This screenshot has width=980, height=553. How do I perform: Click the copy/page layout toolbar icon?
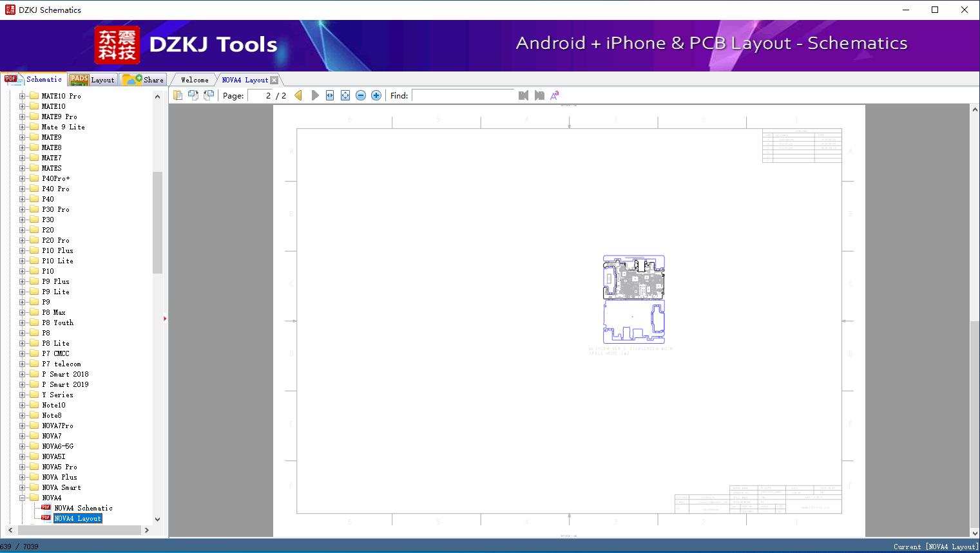[178, 95]
